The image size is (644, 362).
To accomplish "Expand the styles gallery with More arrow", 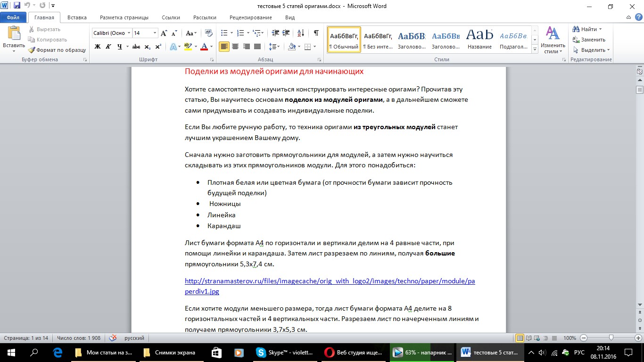I will point(535,49).
